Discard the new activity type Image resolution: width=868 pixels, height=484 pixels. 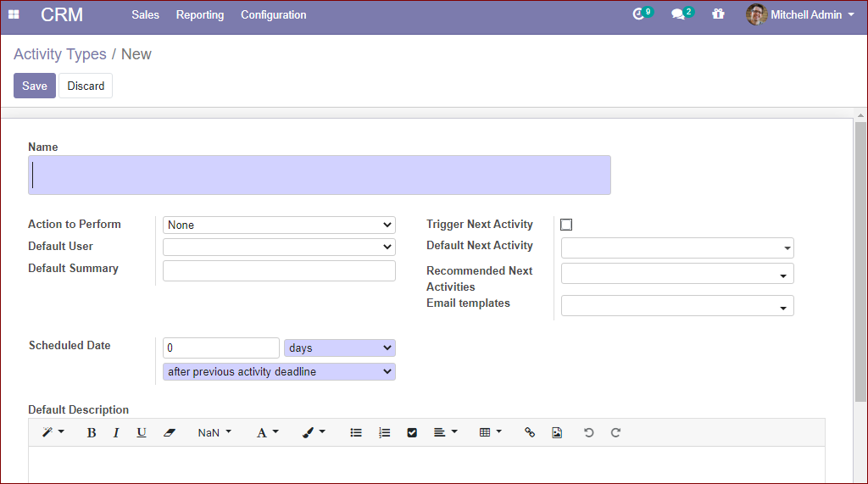tap(86, 86)
